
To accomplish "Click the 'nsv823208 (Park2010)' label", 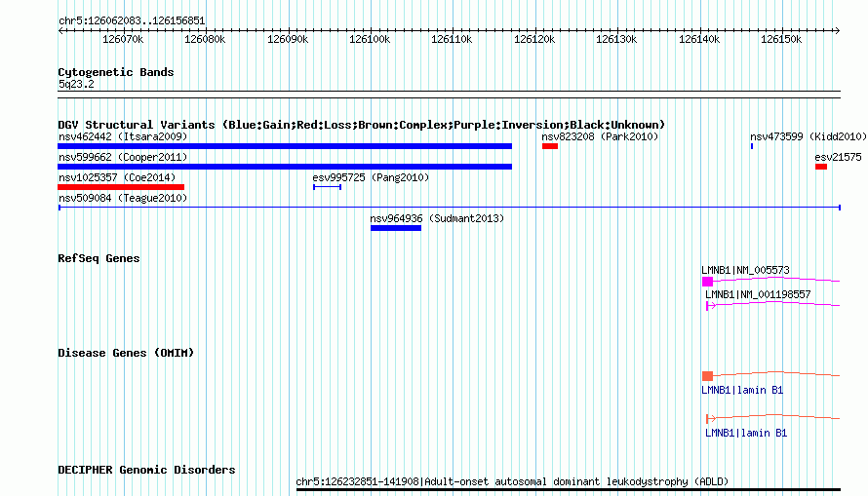I will 600,136.
